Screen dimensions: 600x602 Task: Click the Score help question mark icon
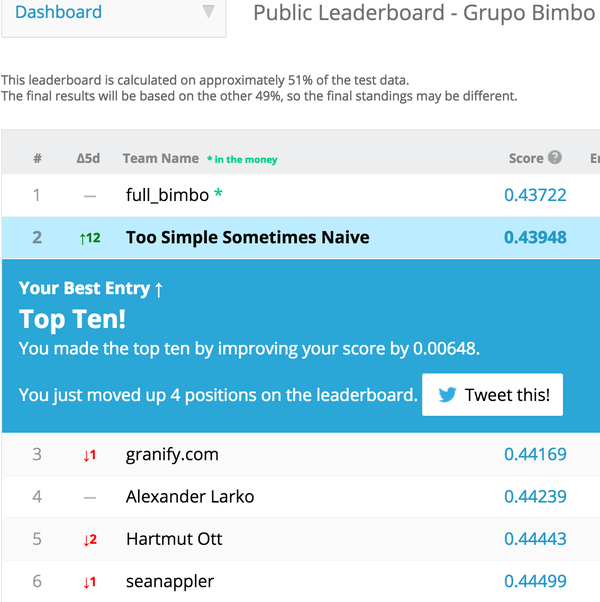click(555, 157)
